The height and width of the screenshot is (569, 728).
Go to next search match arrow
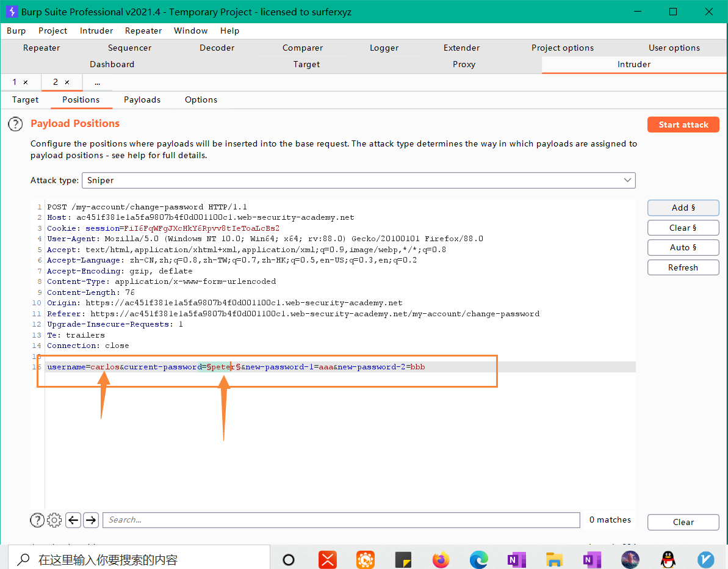pos(91,520)
